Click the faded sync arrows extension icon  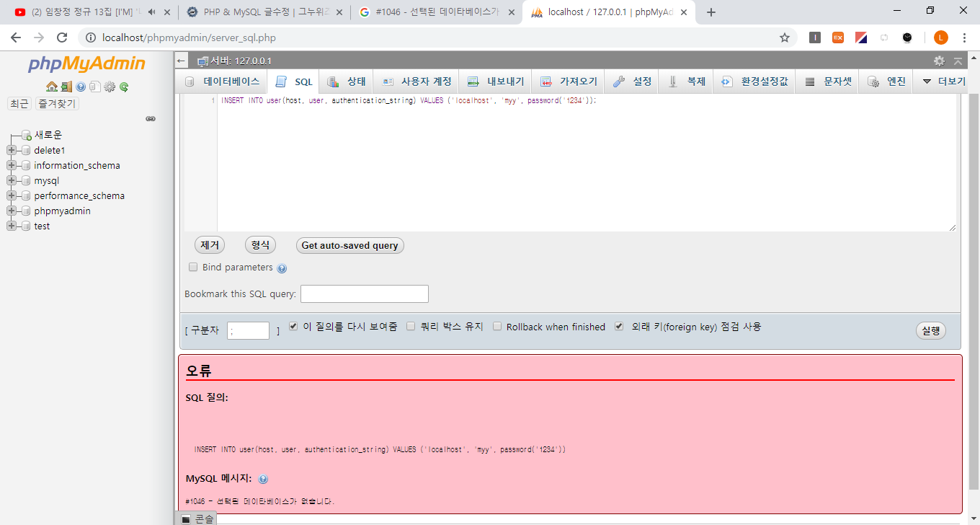(x=884, y=37)
